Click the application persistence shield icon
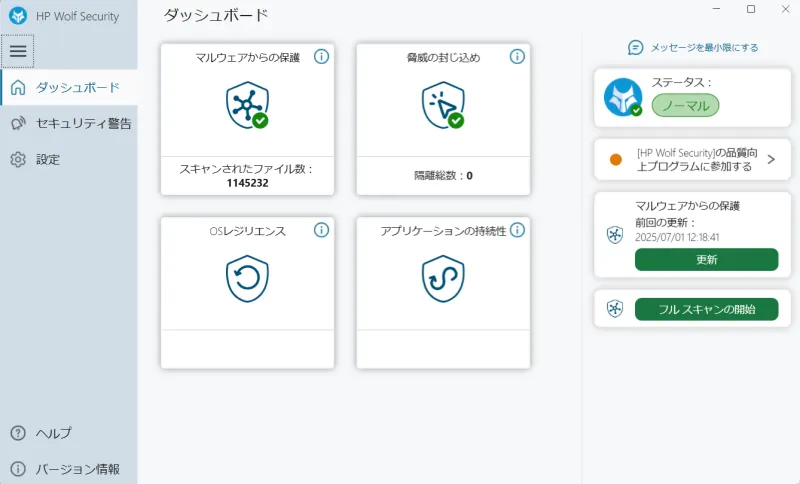 [443, 278]
